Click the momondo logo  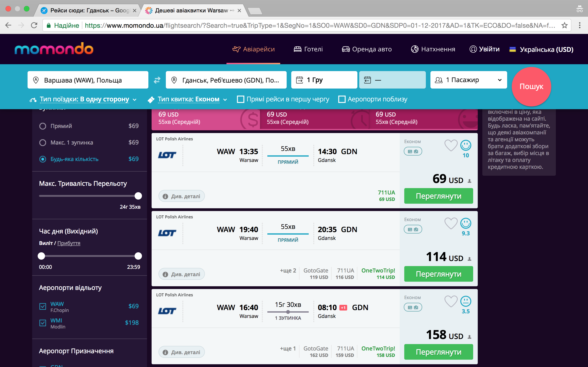(54, 49)
